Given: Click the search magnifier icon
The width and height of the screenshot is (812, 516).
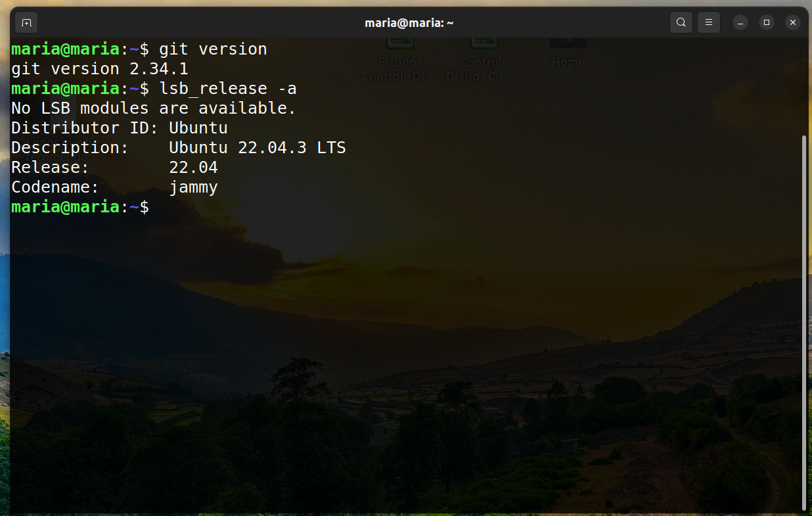Looking at the screenshot, I should tap(681, 23).
